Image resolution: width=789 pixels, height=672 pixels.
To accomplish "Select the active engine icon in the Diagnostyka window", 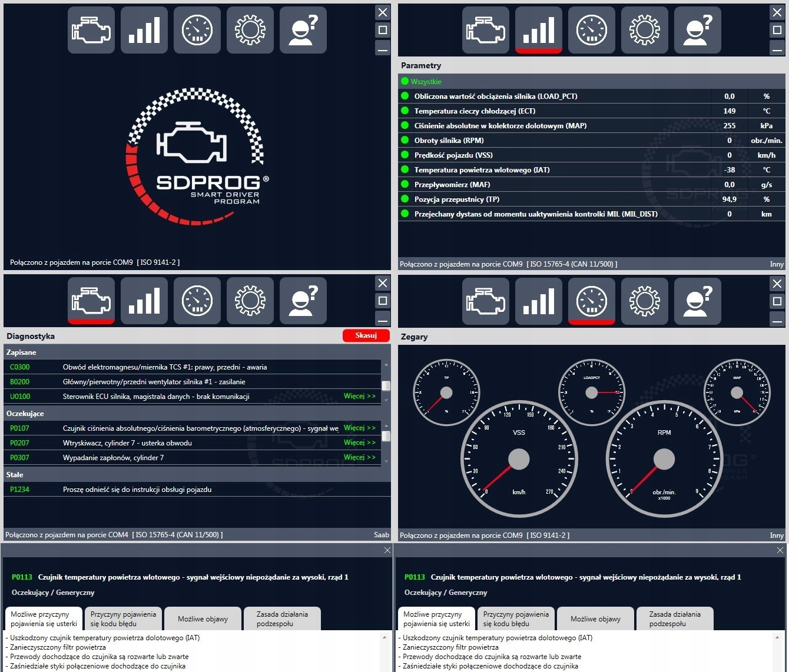I will coord(91,301).
